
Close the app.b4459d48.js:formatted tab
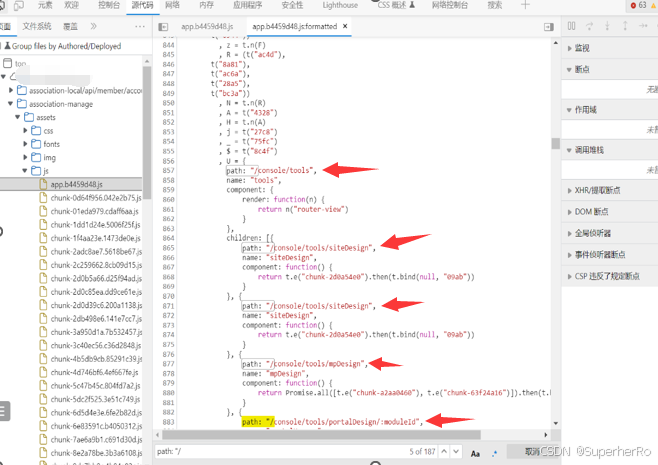point(345,26)
